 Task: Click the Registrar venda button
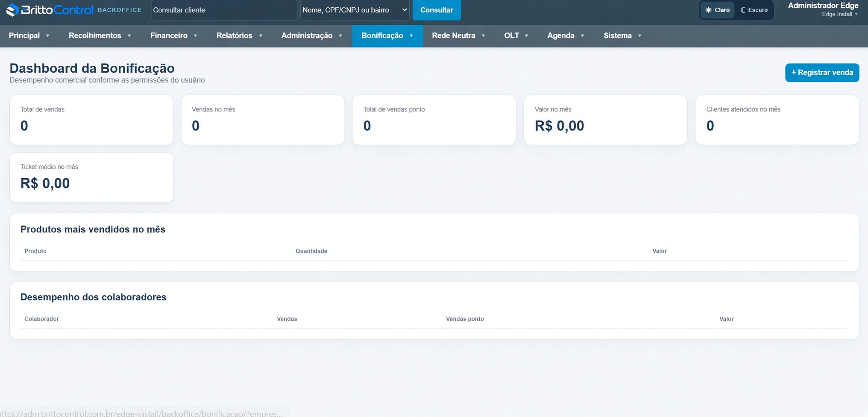pos(822,73)
